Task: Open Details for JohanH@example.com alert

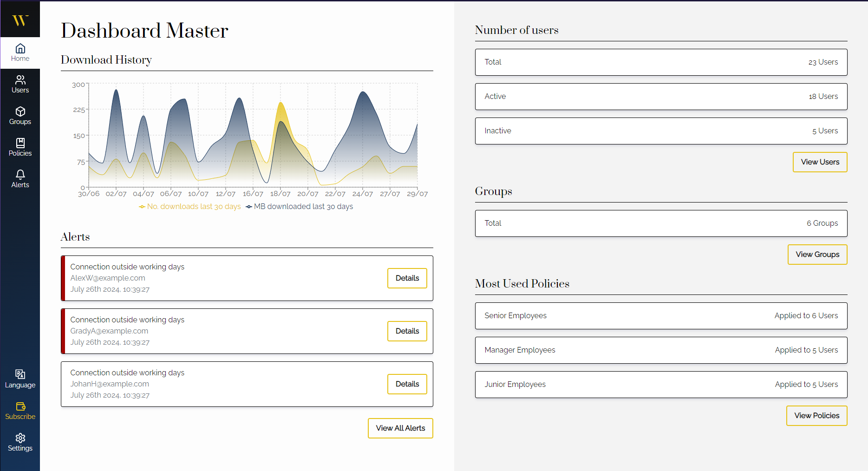Action: (407, 384)
